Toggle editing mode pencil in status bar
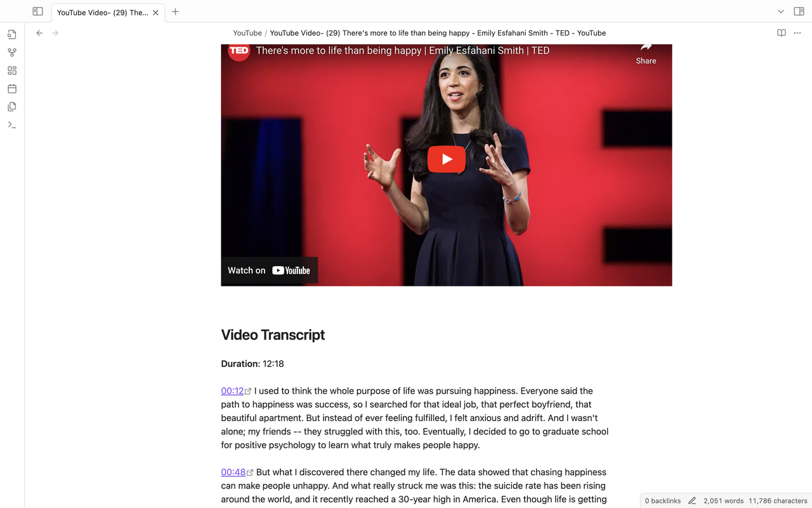 [692, 501]
